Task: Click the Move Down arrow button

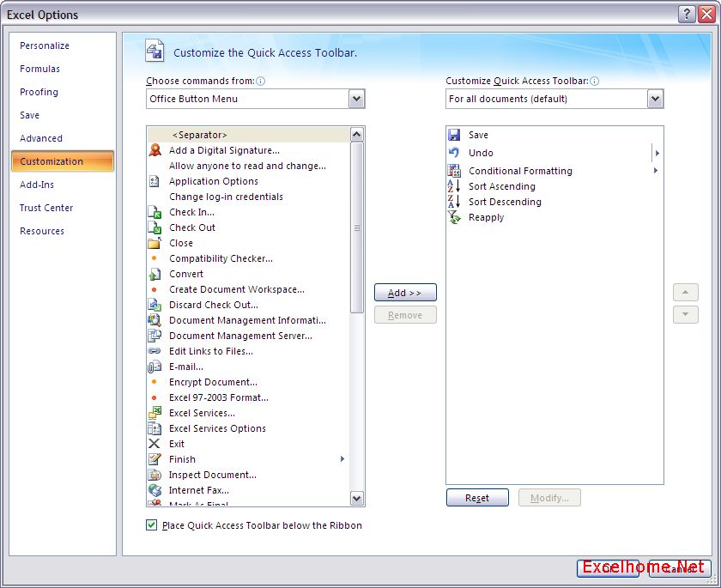Action: 685,314
